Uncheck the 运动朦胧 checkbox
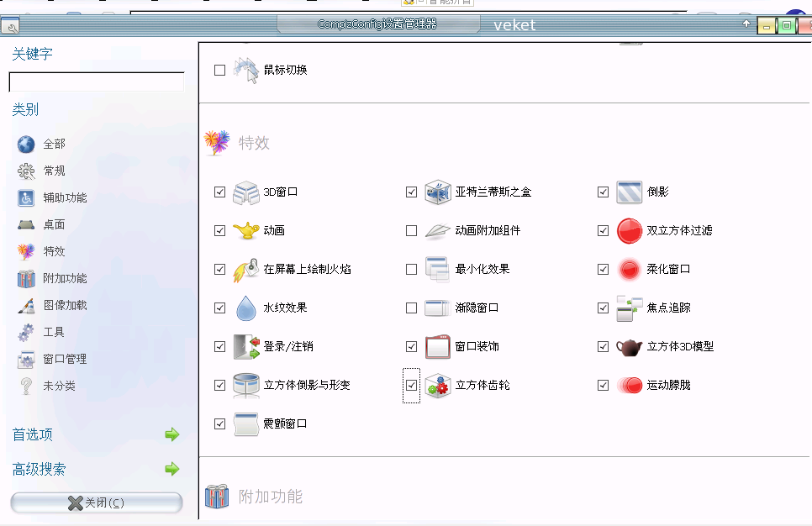Screen dimensions: 812x526 tap(603, 386)
